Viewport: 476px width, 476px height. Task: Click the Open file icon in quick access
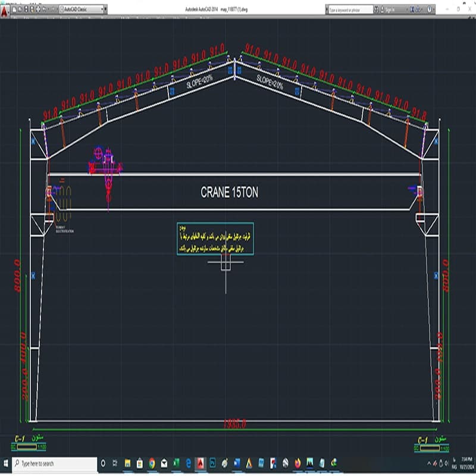(x=20, y=10)
